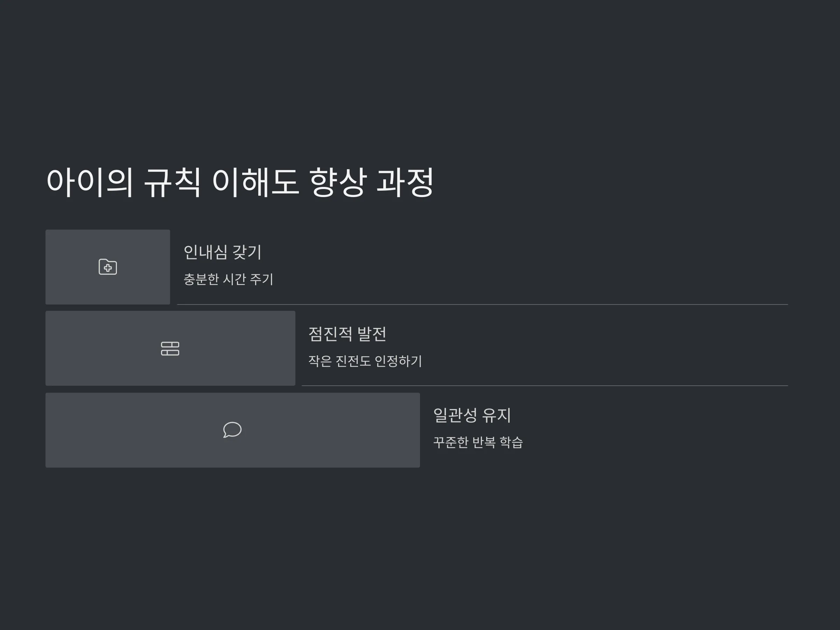This screenshot has height=630, width=840.
Task: Click the word 규칙 in the title
Action: (x=173, y=182)
